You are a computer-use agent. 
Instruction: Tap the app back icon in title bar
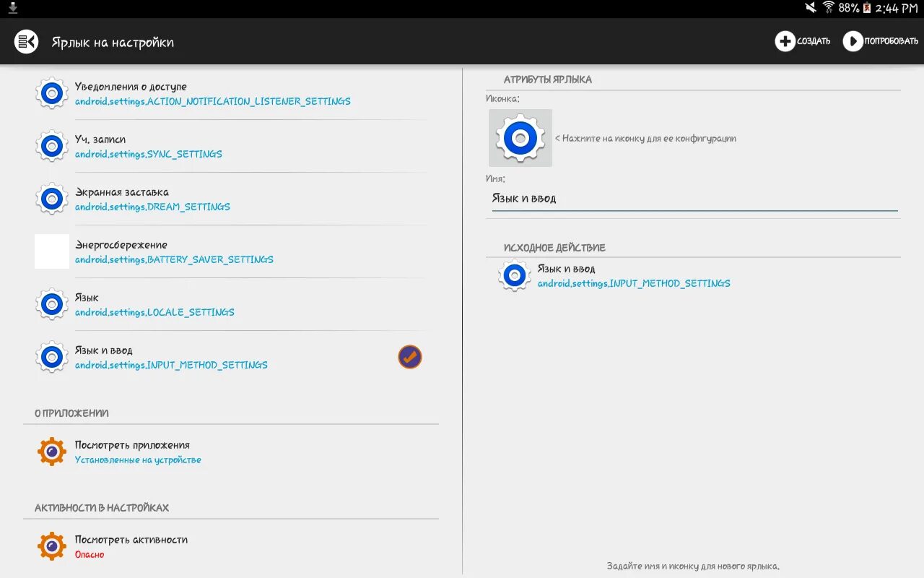26,41
